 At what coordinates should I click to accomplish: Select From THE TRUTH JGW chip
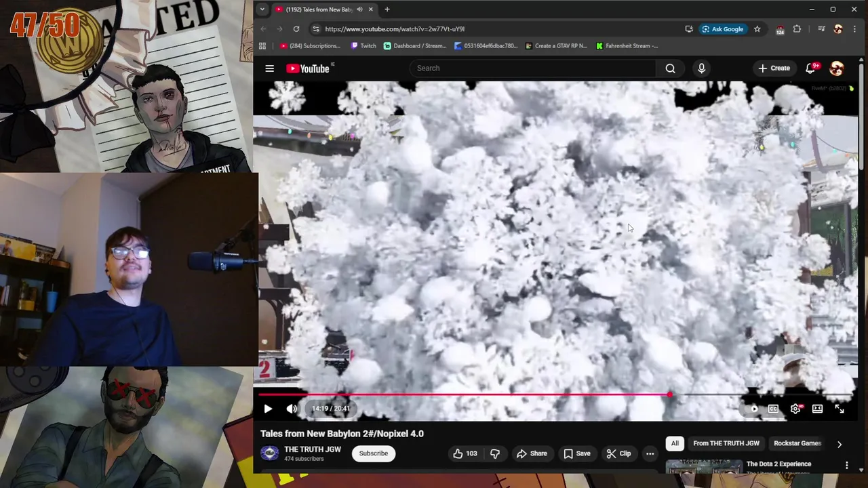coord(726,443)
